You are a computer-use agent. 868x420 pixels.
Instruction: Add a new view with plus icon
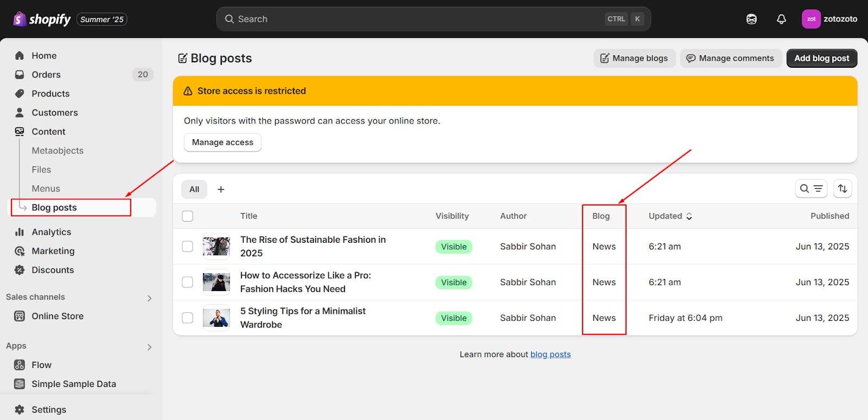pos(221,189)
